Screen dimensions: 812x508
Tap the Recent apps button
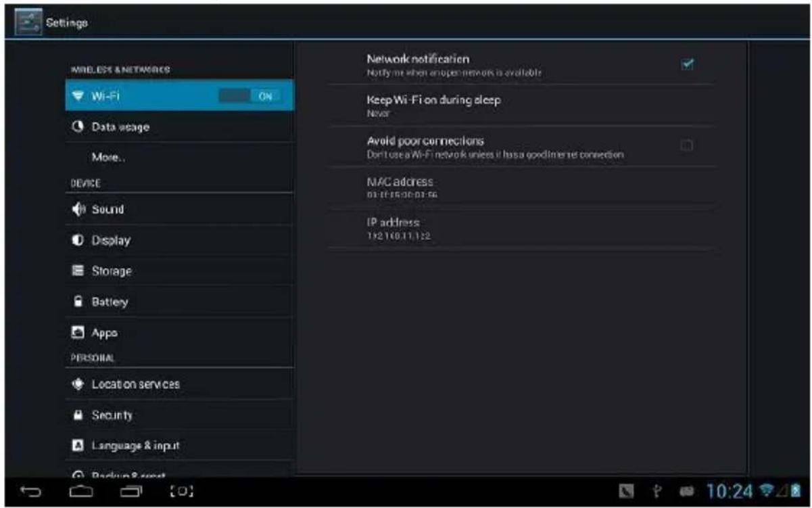point(132,491)
